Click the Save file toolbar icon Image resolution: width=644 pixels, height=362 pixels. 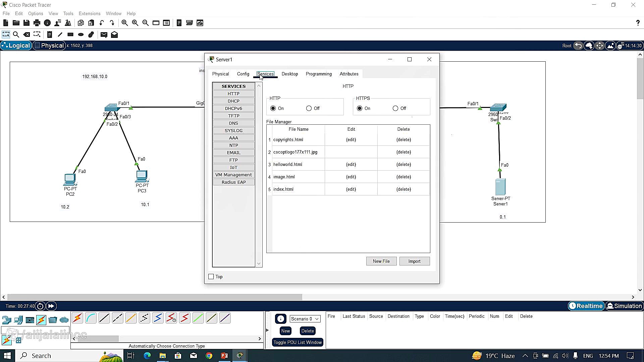[26, 23]
